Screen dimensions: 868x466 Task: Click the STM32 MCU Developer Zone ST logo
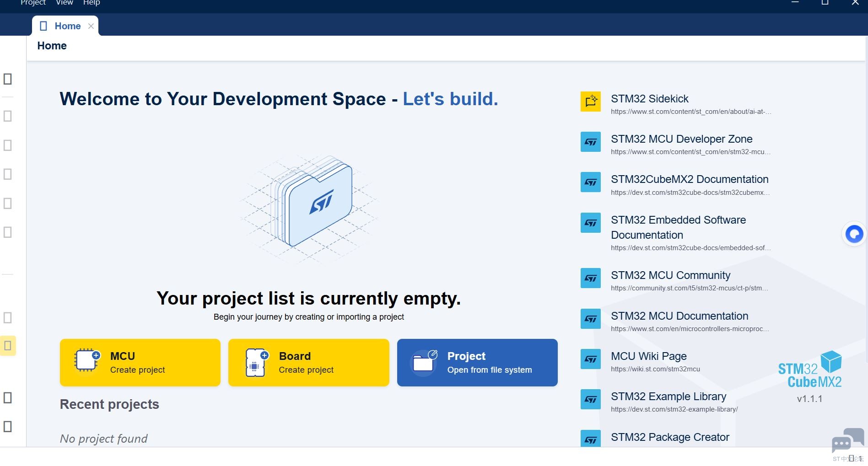tap(591, 142)
